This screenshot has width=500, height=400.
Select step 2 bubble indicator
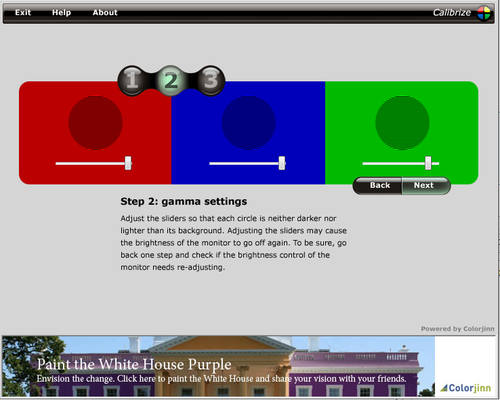tap(171, 80)
